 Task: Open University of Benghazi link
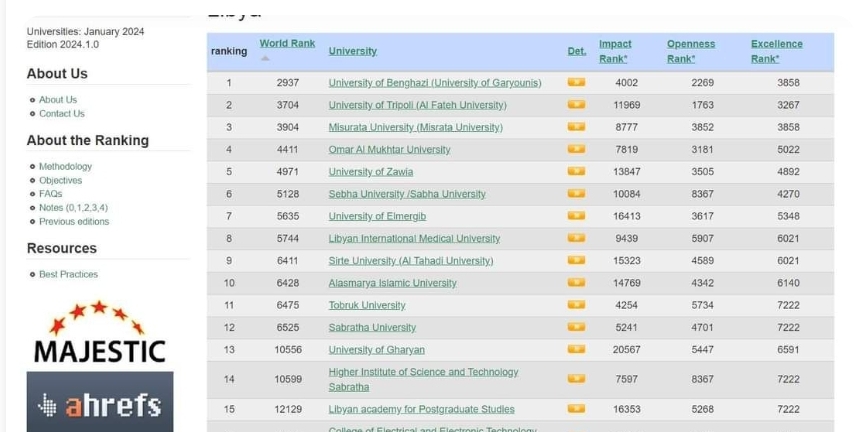coord(435,83)
